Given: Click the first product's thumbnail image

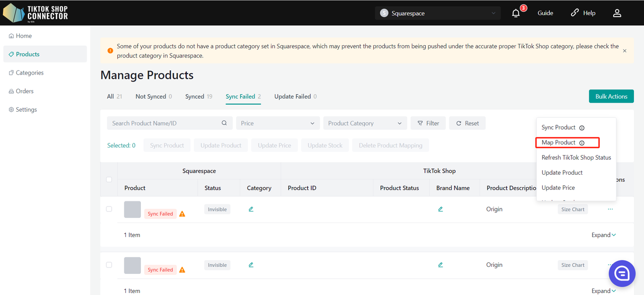Looking at the screenshot, I should point(132,209).
